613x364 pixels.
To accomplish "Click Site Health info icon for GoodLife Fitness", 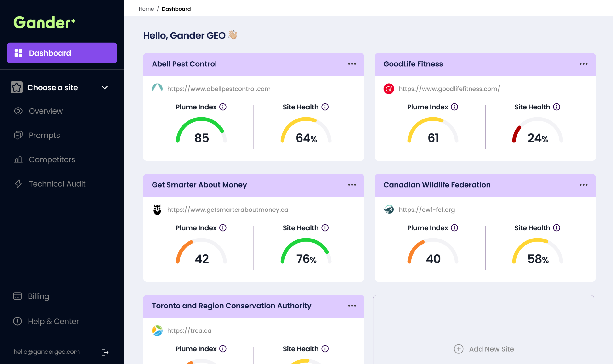I will pyautogui.click(x=556, y=107).
